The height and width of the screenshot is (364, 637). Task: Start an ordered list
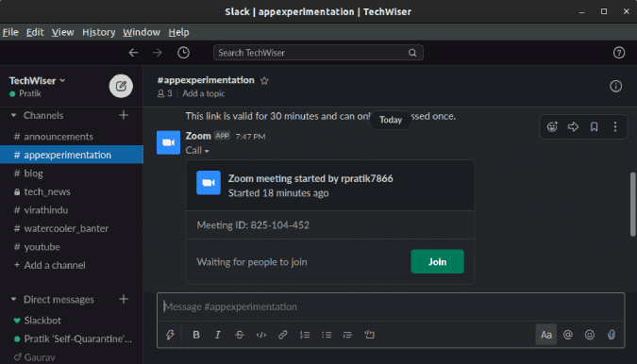point(305,335)
